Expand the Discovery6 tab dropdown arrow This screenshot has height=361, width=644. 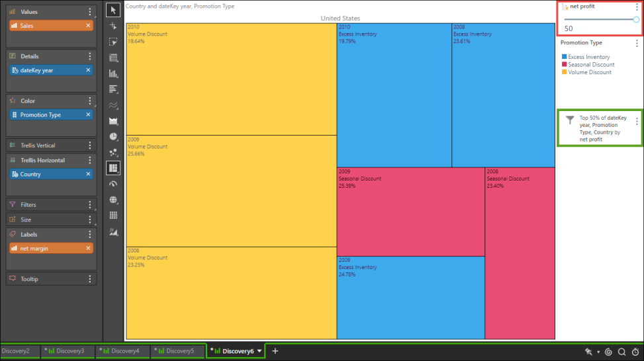pos(259,351)
